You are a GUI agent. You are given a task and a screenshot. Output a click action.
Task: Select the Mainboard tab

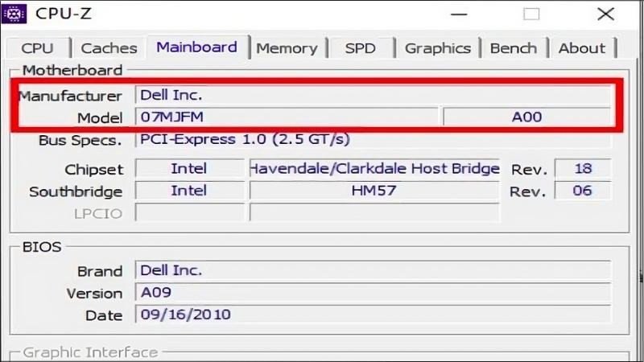[x=196, y=47]
